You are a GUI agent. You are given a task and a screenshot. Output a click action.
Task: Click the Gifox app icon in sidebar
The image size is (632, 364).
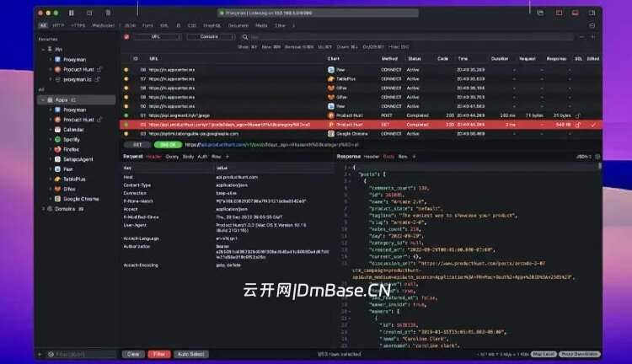(57, 189)
